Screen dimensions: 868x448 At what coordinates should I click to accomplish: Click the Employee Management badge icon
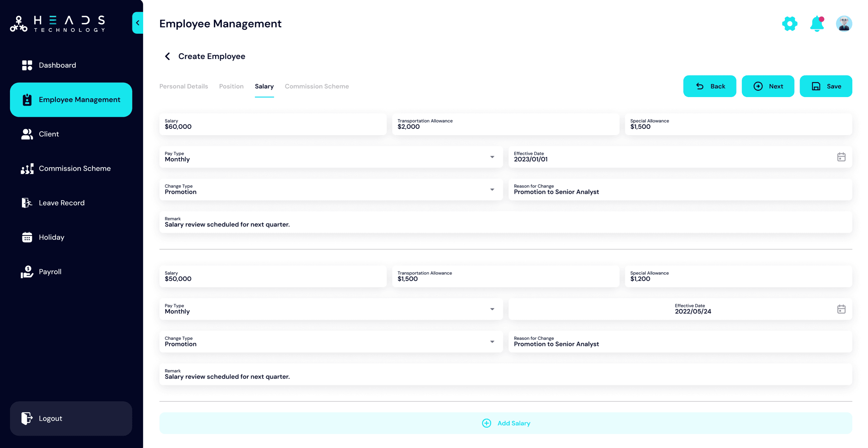(x=27, y=99)
